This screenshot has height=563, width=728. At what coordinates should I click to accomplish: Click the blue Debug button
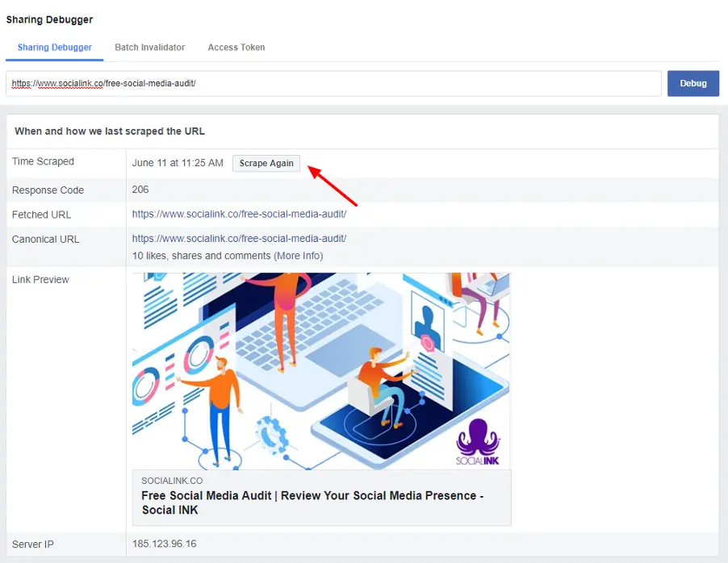(x=693, y=84)
